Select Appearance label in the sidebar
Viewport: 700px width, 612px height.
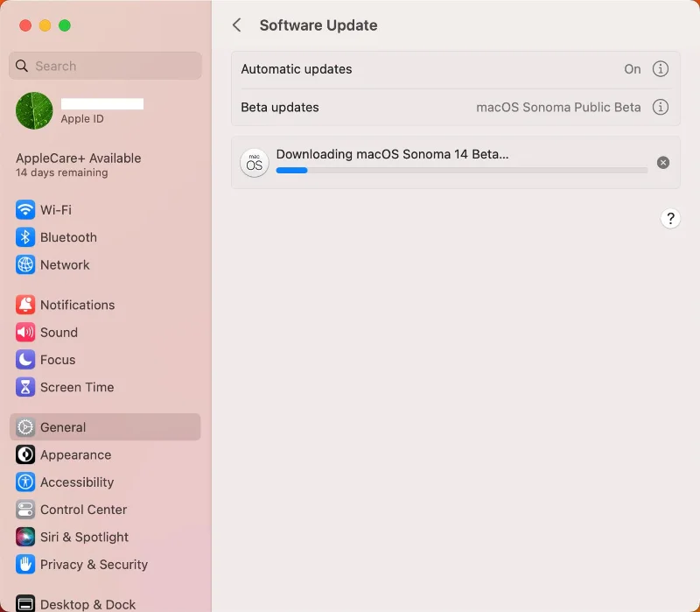pos(75,454)
